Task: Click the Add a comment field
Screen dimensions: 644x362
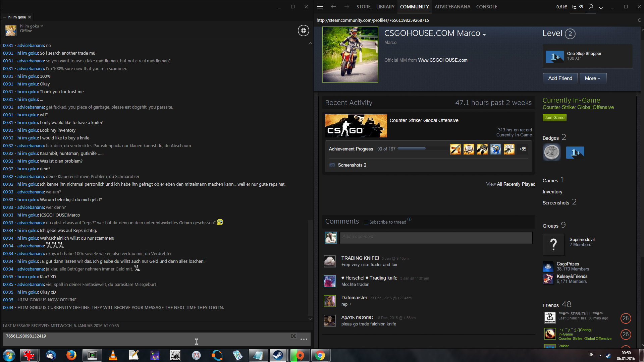Action: pos(435,237)
